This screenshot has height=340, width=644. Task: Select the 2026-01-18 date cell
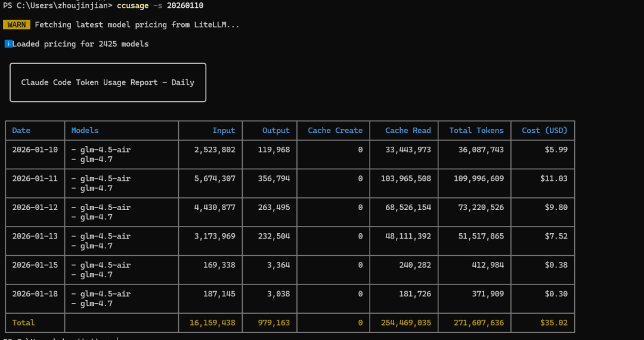click(35, 293)
